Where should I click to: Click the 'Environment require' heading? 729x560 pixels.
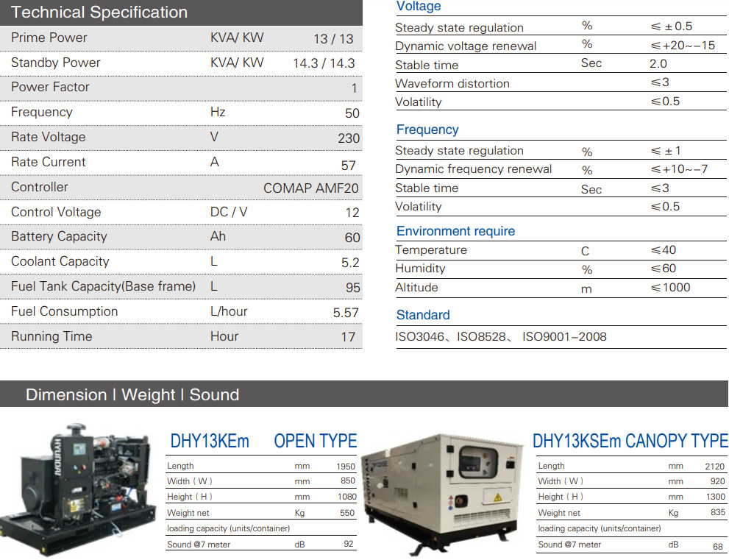pos(455,231)
